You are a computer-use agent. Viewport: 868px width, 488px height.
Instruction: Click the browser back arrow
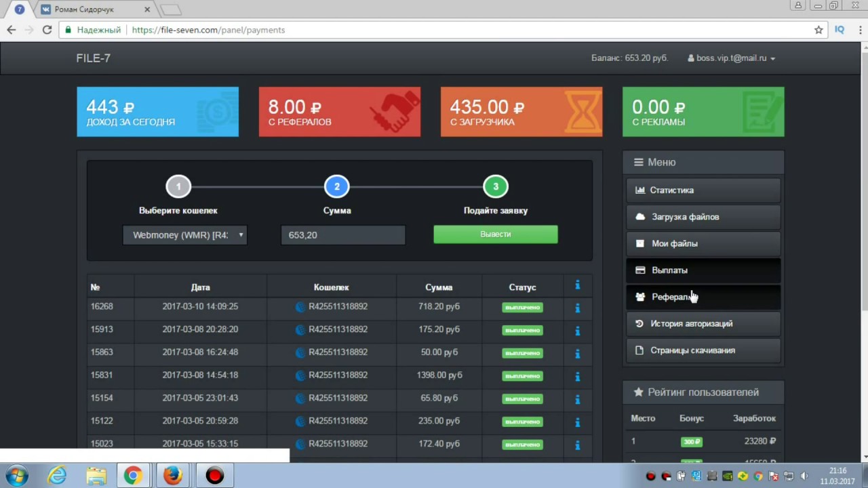[11, 30]
